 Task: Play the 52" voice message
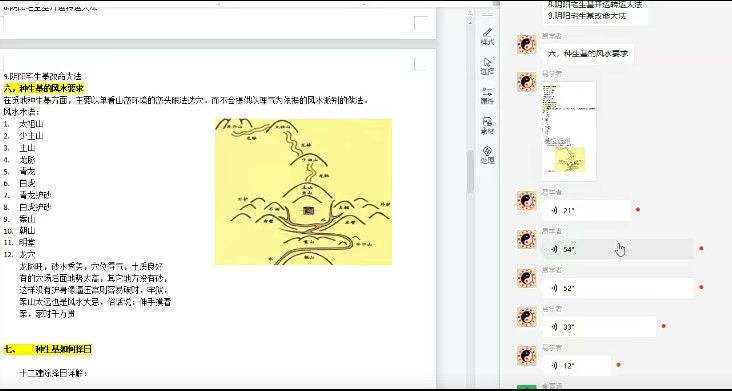[618, 288]
